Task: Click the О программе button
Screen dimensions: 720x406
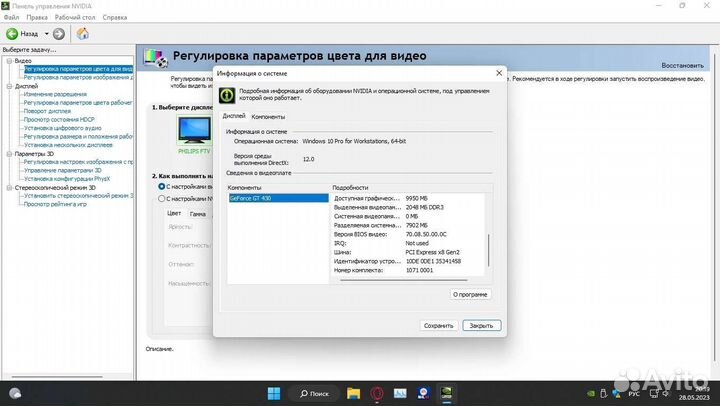Action: coord(470,294)
